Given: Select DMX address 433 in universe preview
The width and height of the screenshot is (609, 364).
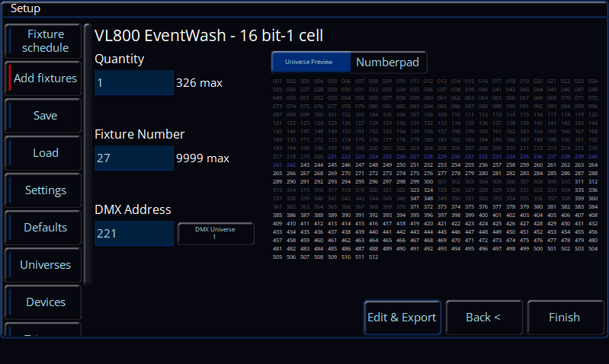Looking at the screenshot, I should coord(277,231).
